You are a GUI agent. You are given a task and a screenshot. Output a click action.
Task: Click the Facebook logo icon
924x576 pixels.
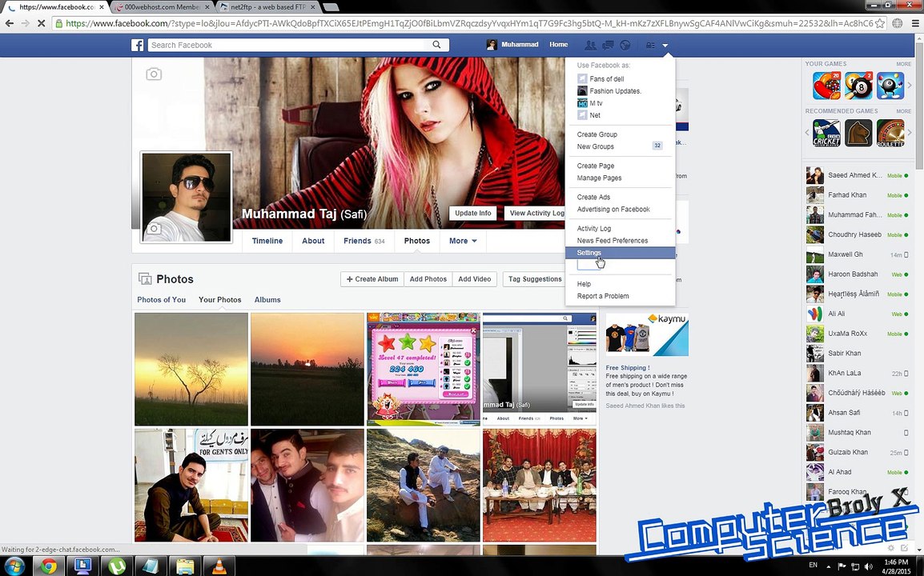coord(137,46)
